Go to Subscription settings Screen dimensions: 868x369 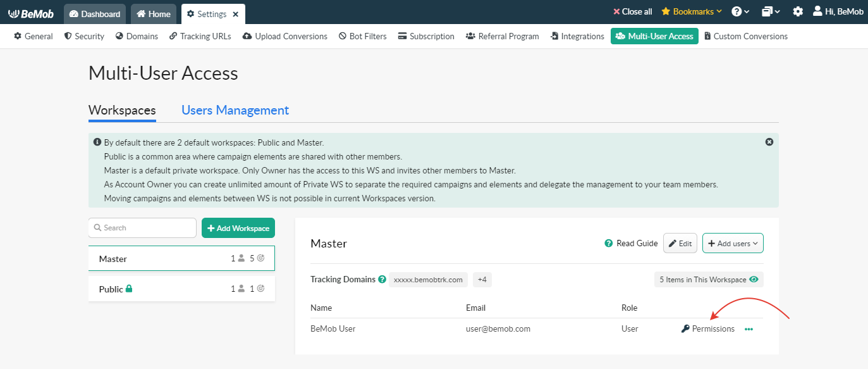pos(426,36)
